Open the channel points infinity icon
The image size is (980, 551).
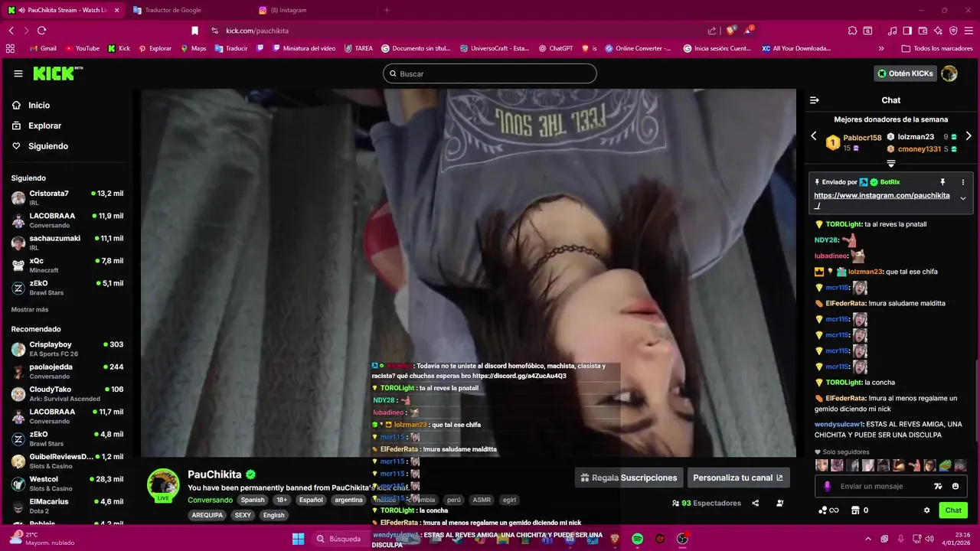tap(828, 510)
